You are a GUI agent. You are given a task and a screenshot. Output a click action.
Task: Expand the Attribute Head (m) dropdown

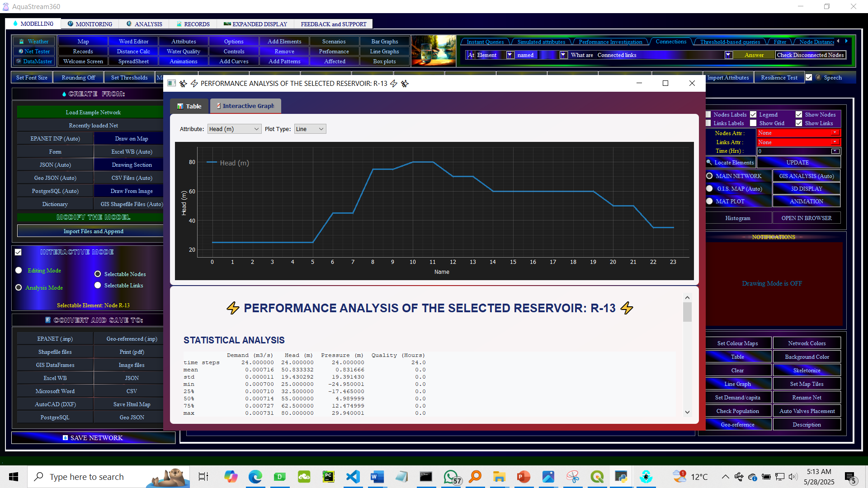tap(234, 129)
